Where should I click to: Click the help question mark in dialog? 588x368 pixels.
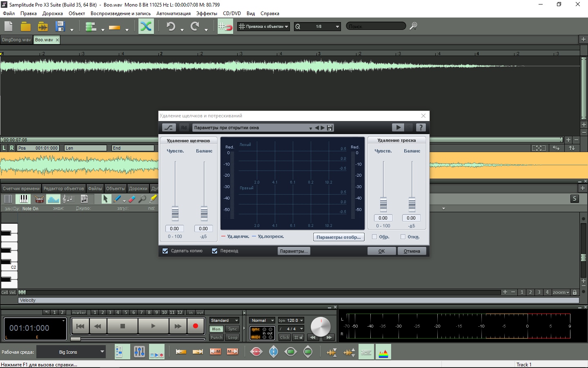[421, 128]
